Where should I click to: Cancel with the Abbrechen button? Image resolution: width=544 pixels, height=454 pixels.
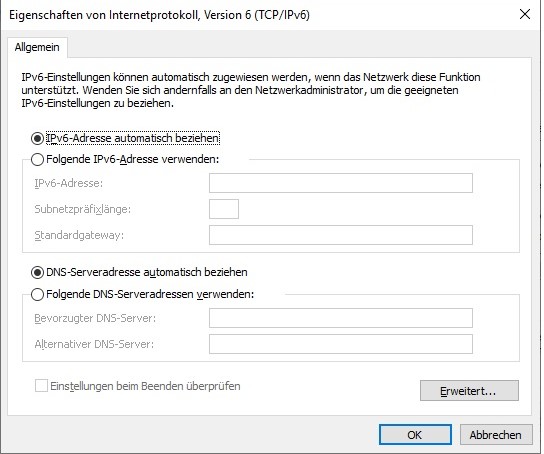(x=496, y=435)
